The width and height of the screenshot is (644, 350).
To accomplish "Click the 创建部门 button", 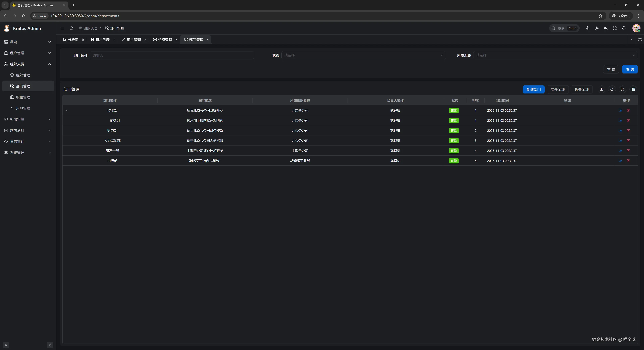I will click(533, 90).
